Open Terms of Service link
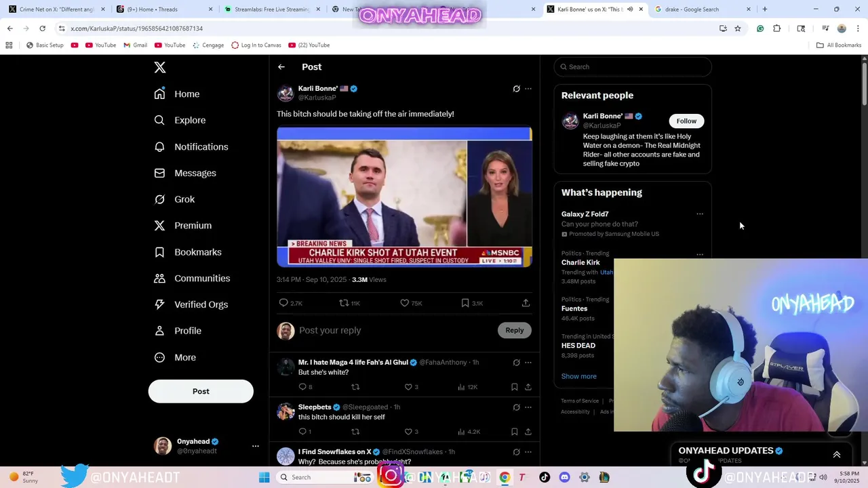Image resolution: width=868 pixels, height=488 pixels. tap(580, 401)
